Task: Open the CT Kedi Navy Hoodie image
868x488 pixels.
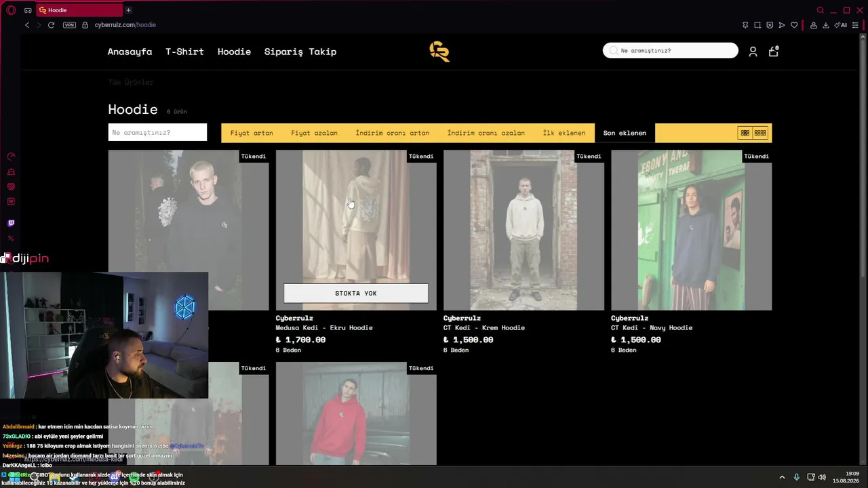Action: pos(691,230)
